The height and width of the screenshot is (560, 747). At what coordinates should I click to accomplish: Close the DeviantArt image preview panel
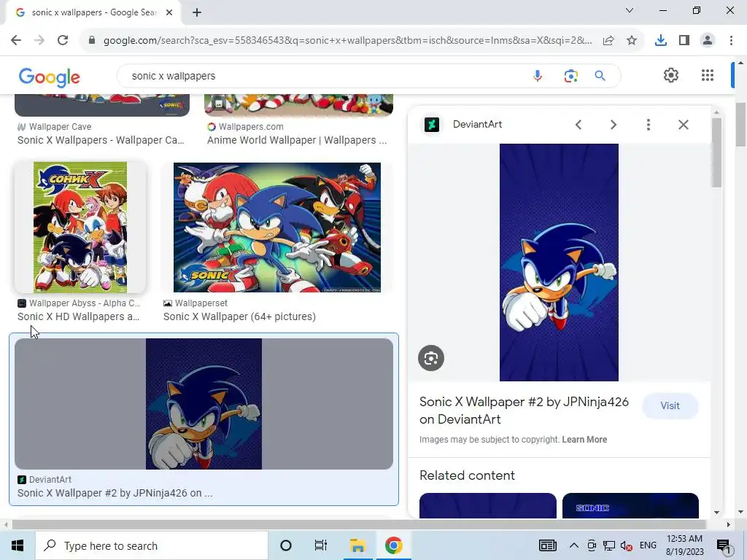tap(683, 125)
